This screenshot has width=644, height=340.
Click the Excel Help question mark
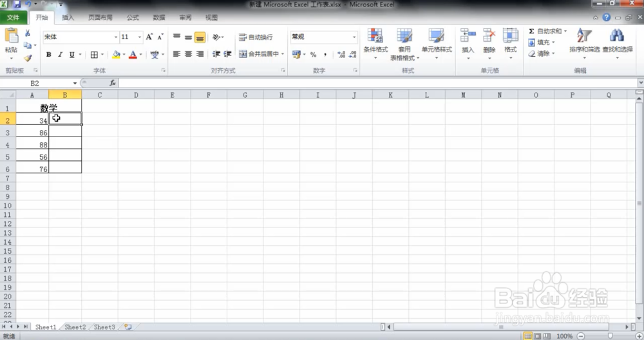coord(606,17)
